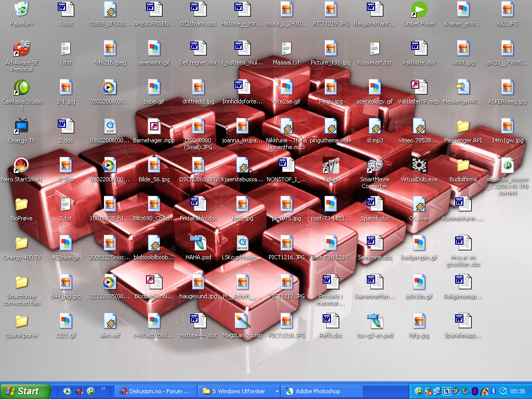Select the Unibet Poker icon
Screen dimensions: 532x399
pos(419,9)
